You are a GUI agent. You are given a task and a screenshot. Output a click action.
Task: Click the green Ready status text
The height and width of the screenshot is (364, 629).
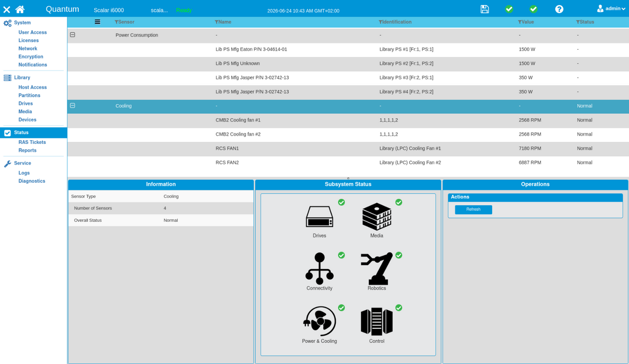click(x=184, y=10)
